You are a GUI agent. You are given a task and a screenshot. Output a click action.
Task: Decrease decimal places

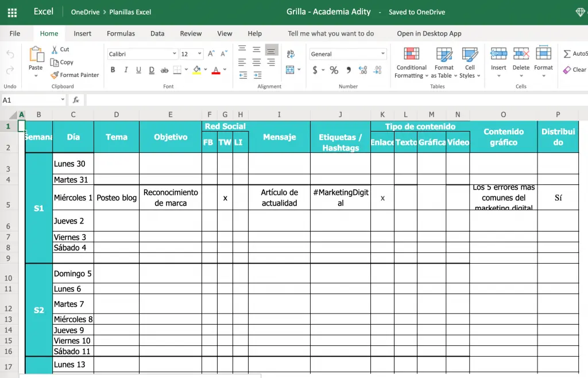(378, 70)
